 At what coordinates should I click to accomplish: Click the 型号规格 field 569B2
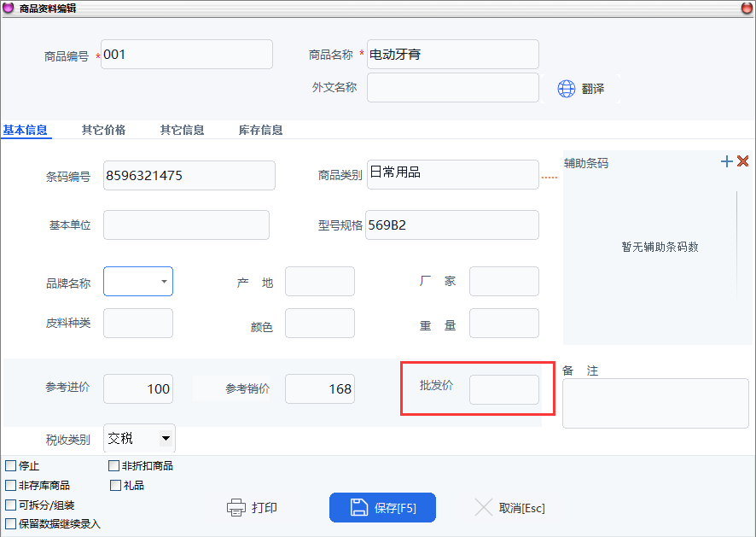tap(451, 225)
